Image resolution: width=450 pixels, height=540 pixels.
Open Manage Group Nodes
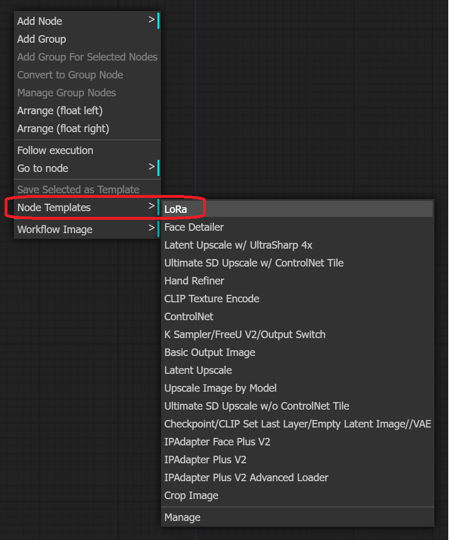pos(87,93)
